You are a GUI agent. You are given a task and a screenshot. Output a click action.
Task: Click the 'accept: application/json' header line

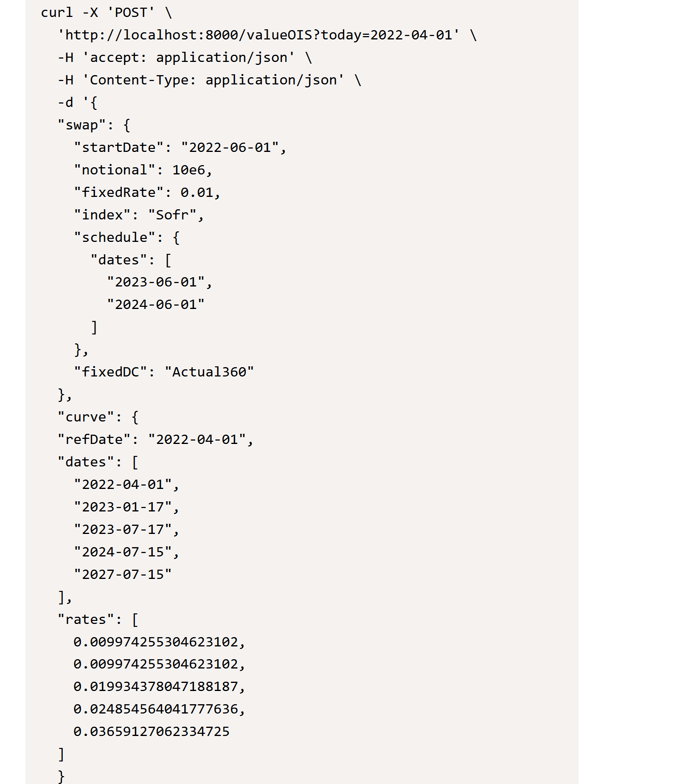click(185, 58)
